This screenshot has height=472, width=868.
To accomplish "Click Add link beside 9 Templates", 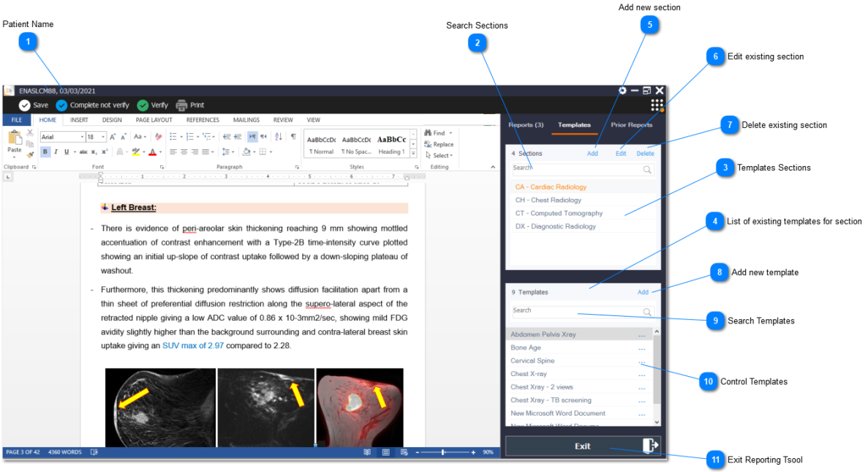I will click(x=643, y=292).
